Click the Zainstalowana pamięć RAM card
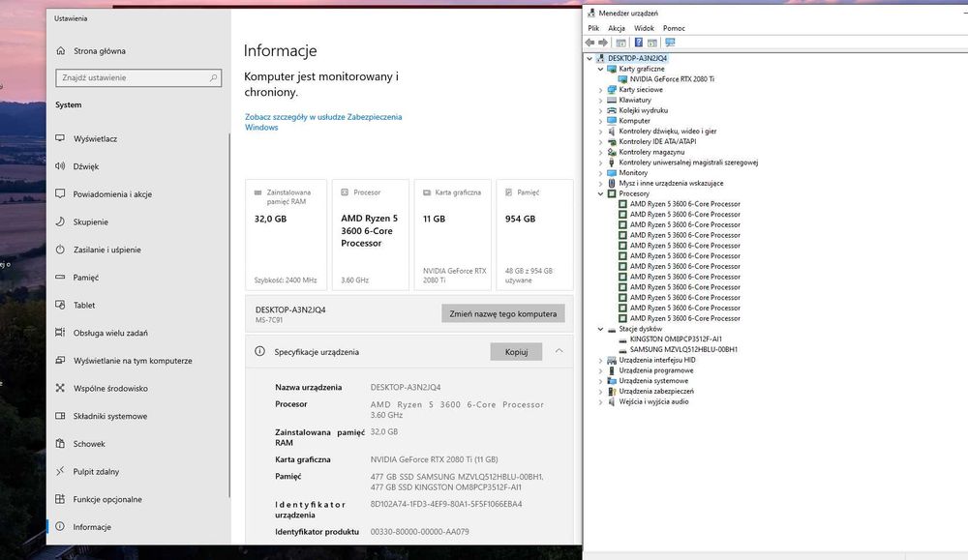 click(x=286, y=235)
